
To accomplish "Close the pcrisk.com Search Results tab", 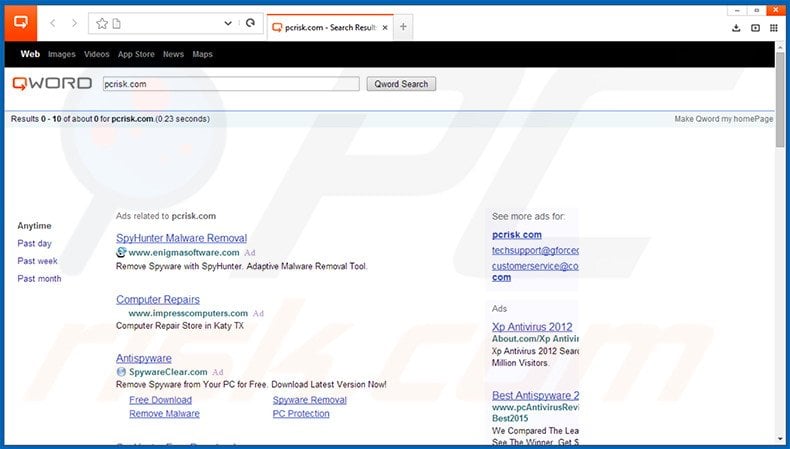I will point(385,28).
